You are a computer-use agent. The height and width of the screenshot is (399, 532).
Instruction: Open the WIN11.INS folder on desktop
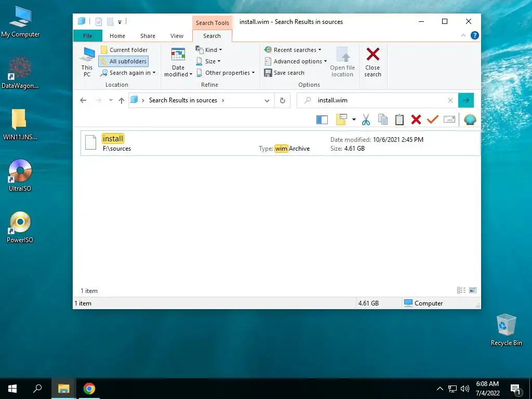pos(20,125)
